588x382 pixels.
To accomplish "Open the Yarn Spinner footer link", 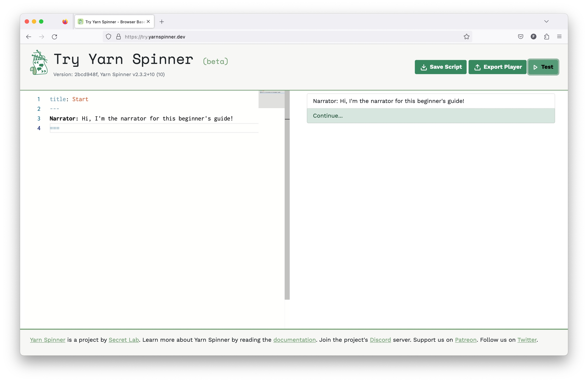I will pos(48,340).
